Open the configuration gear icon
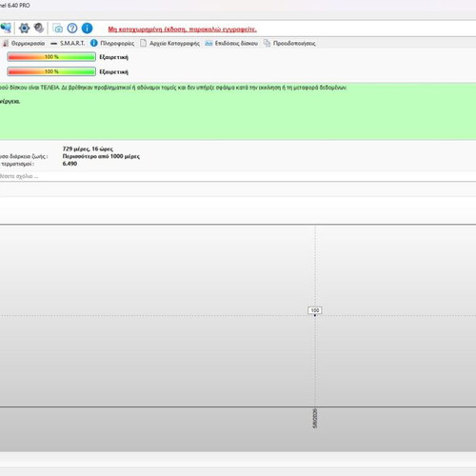The height and width of the screenshot is (476, 476). pyautogui.click(x=24, y=29)
